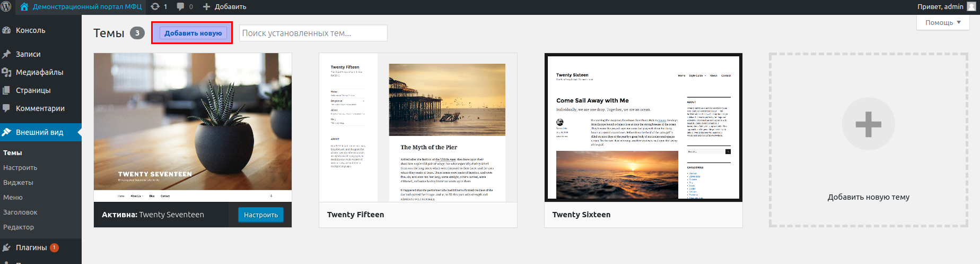The image size is (980, 264).
Task: Select Внешний вид menu item
Action: [x=40, y=132]
